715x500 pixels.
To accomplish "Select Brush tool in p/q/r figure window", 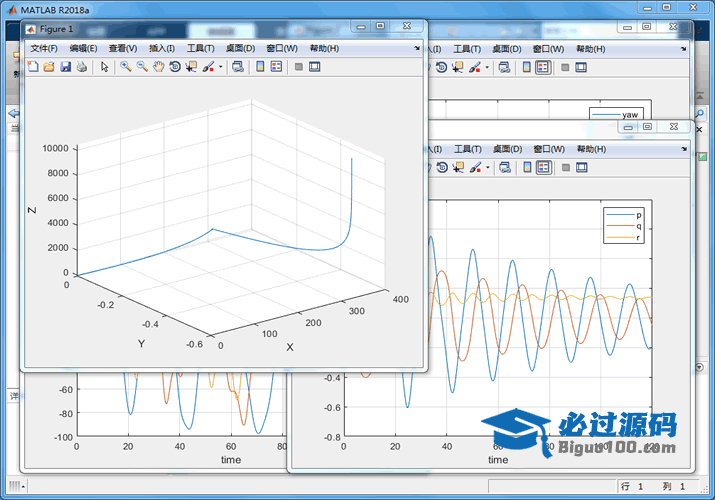I will pos(476,167).
